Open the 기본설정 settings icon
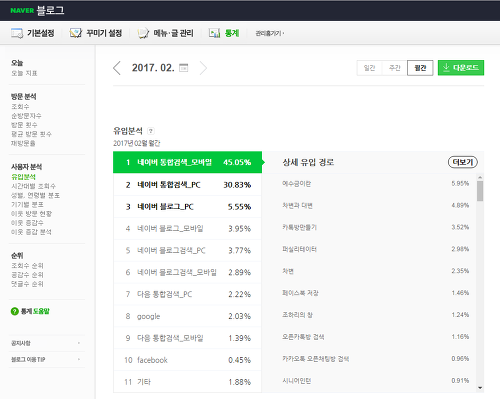 [x=17, y=33]
